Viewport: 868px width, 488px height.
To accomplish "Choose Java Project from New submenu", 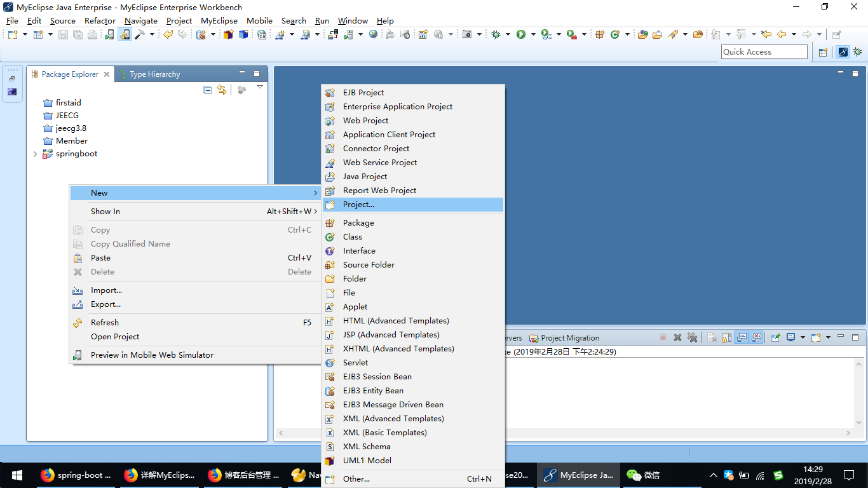I will pos(413,177).
